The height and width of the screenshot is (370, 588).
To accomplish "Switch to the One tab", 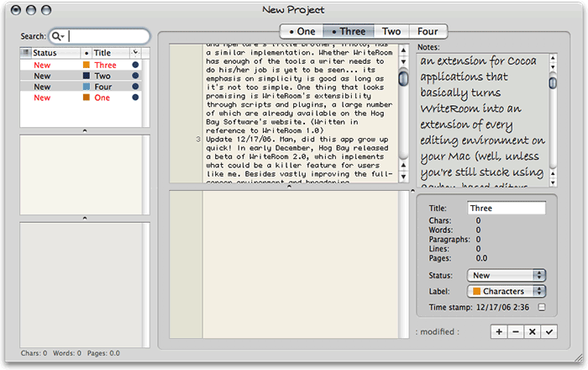I will coord(302,31).
